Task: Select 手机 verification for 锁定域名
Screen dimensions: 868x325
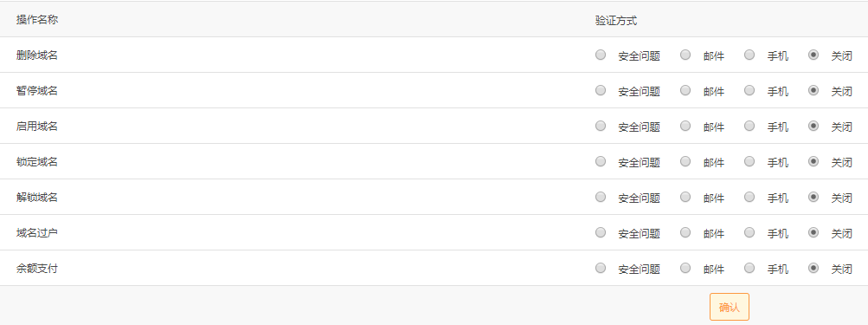Action: (x=749, y=161)
